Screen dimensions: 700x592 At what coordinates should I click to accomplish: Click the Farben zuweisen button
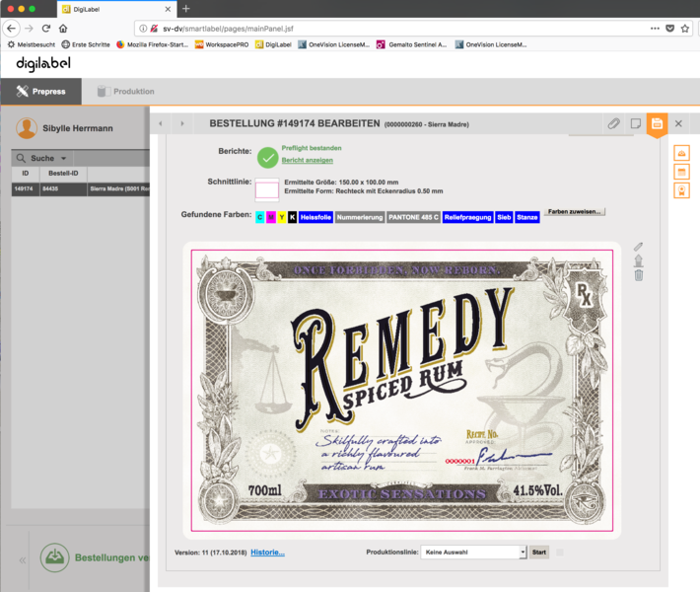pos(574,212)
